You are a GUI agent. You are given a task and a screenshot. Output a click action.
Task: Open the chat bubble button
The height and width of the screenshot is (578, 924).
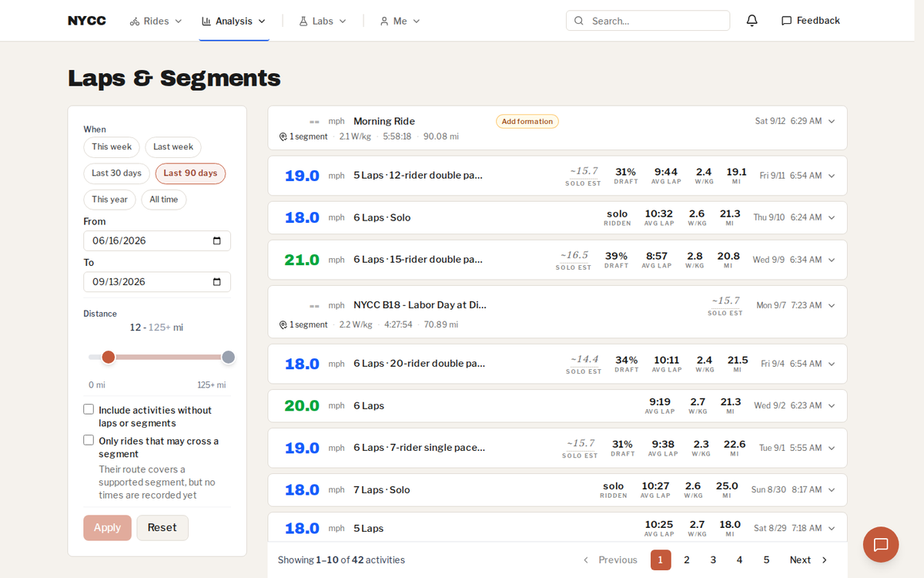881,545
